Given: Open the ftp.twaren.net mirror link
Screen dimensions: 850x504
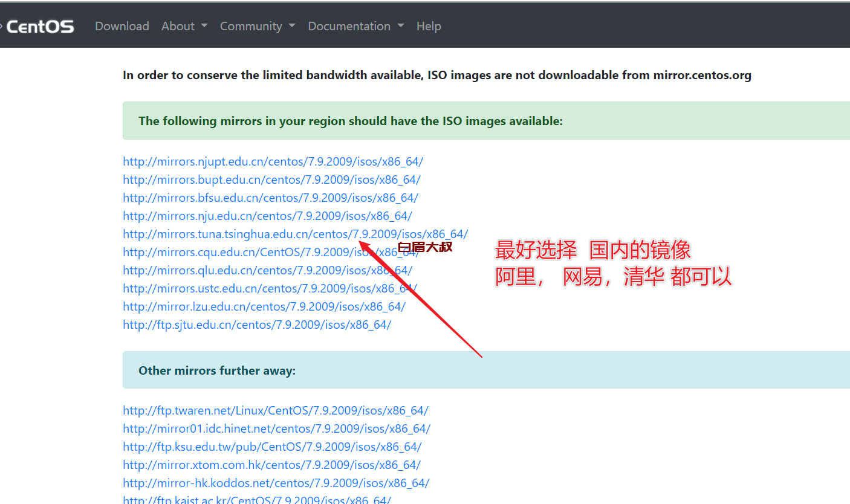Looking at the screenshot, I should pos(276,410).
